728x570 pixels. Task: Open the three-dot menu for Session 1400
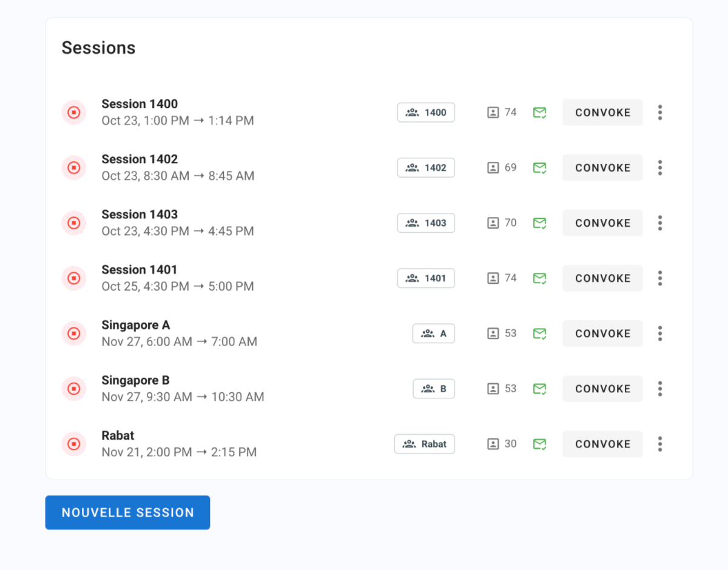(x=660, y=112)
